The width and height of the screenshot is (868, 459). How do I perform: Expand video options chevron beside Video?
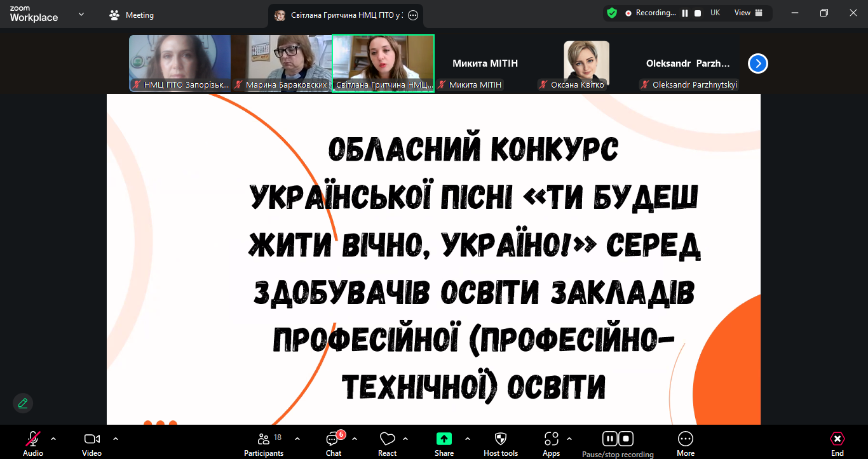[116, 439]
